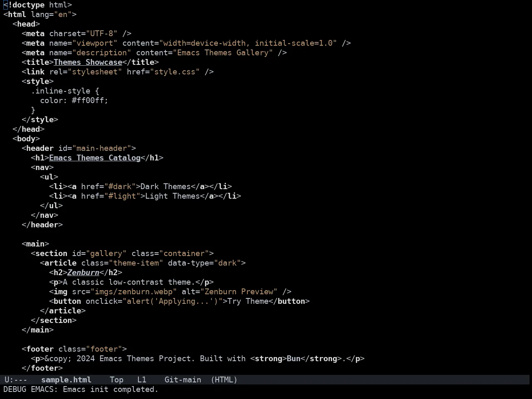The image size is (532, 399).
Task: Click the 'Themes Showcase' title text
Action: 88,62
